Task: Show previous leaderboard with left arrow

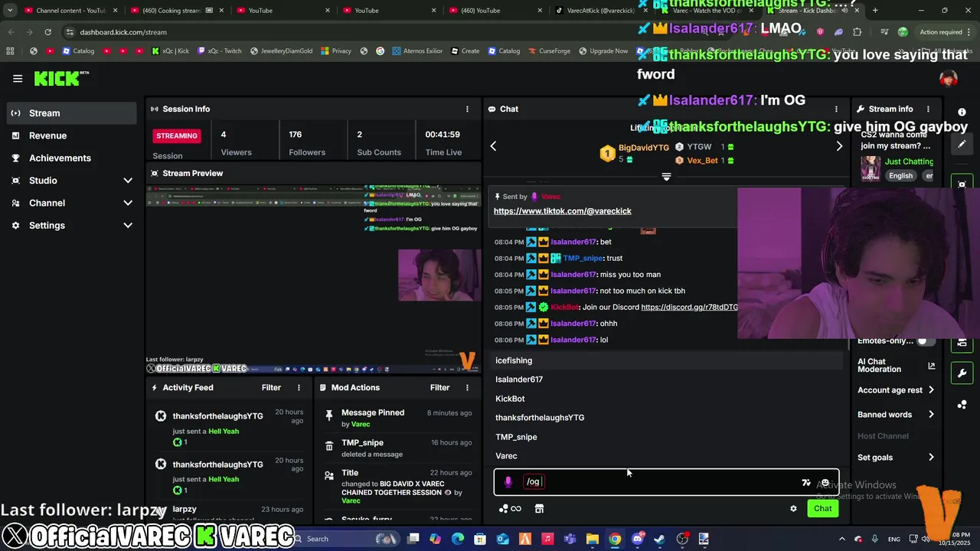Action: tap(493, 145)
